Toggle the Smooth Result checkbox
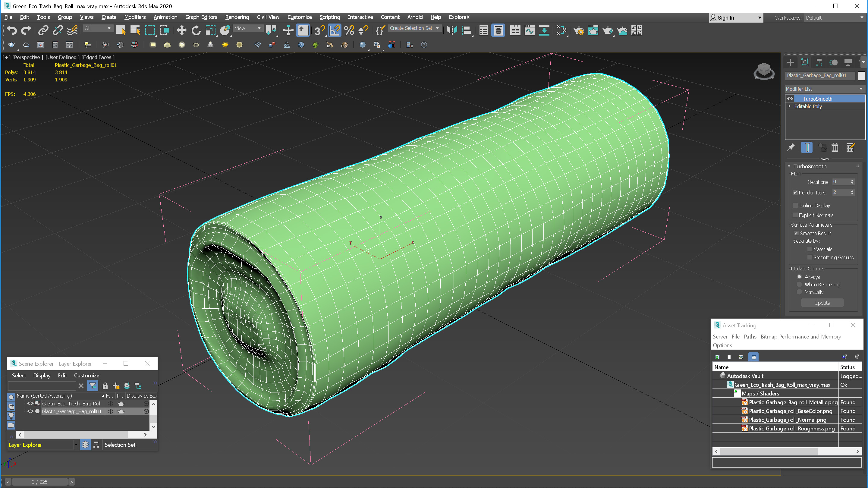868x488 pixels. click(796, 233)
